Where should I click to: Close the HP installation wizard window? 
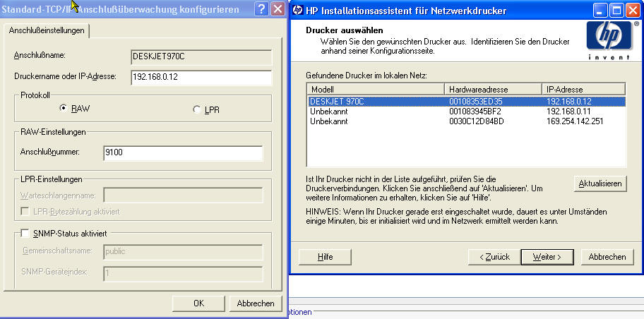pos(633,11)
